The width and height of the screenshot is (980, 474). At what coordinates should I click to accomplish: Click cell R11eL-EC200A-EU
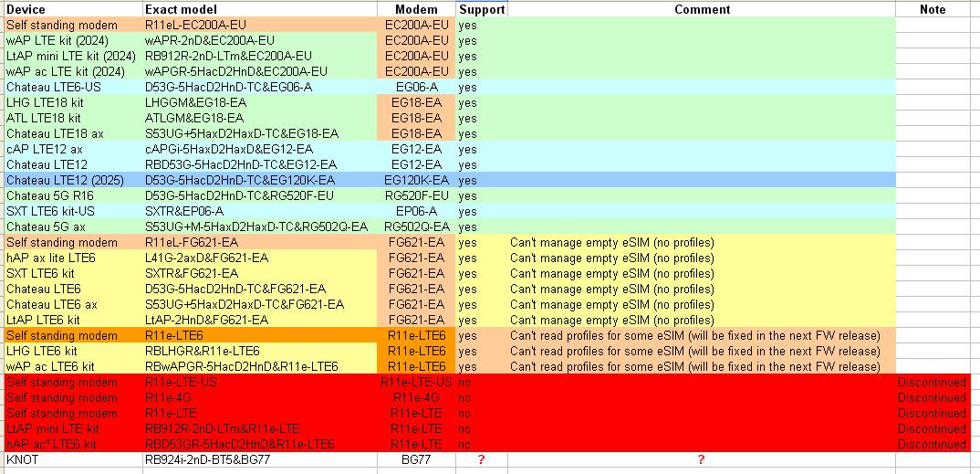[259, 25]
